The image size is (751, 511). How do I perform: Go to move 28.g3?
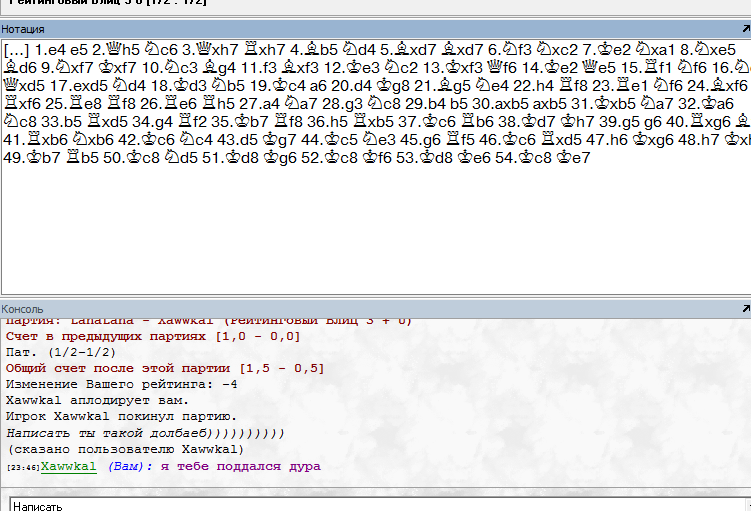click(342, 104)
